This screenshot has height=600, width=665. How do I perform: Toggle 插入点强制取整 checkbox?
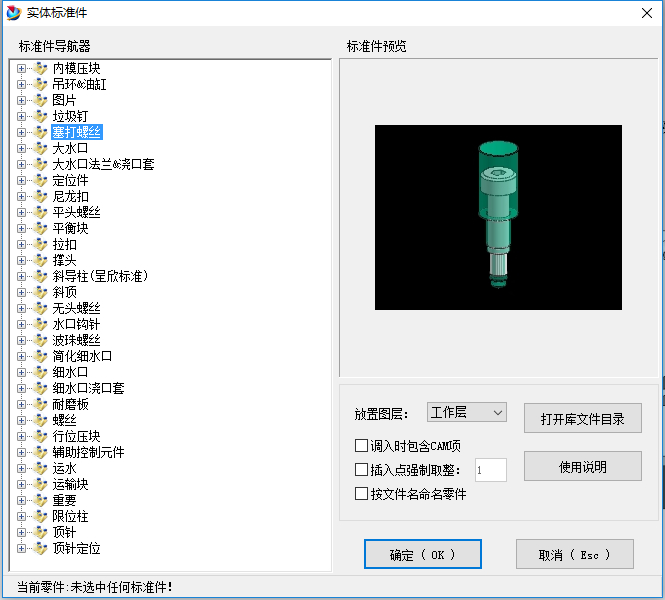(x=361, y=470)
